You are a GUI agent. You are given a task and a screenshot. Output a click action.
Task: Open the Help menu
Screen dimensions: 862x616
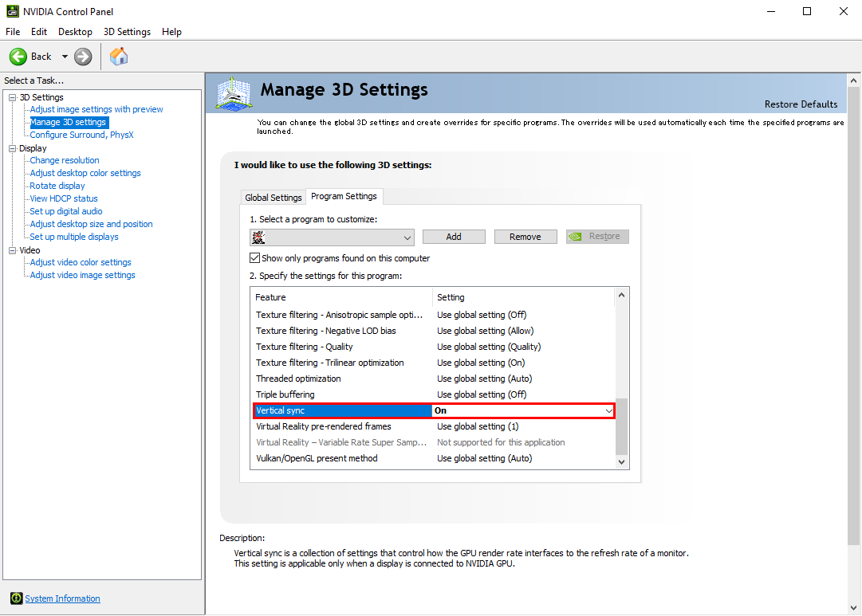171,32
